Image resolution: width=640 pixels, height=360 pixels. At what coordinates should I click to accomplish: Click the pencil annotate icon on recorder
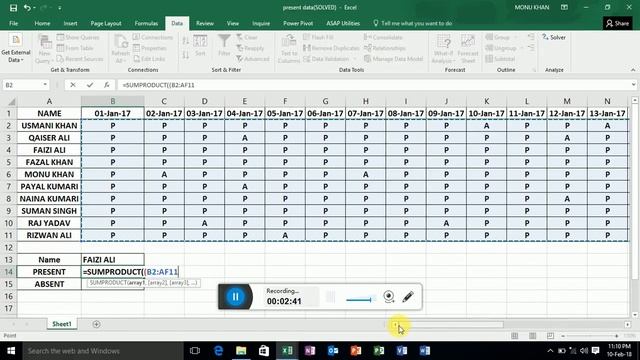pos(408,297)
